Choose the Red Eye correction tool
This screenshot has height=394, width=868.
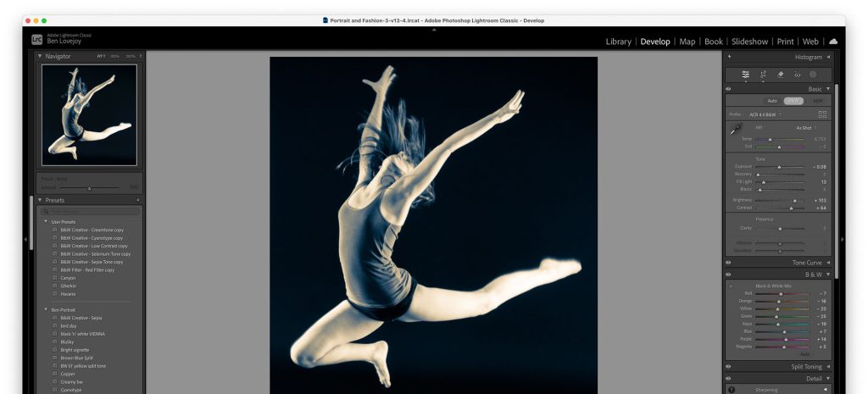796,75
